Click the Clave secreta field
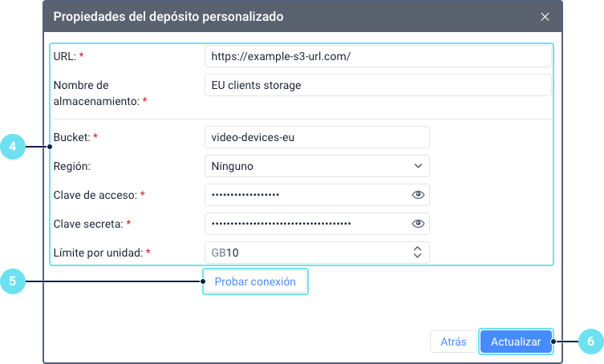 317,224
